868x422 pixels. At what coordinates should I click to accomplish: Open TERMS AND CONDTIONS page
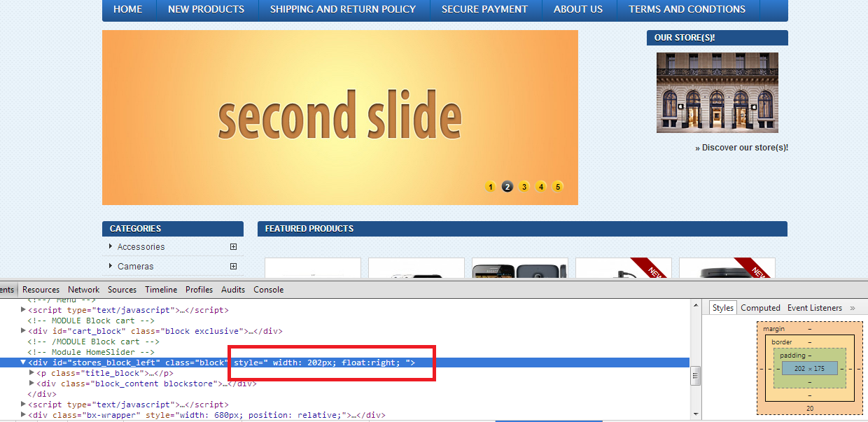tap(687, 9)
